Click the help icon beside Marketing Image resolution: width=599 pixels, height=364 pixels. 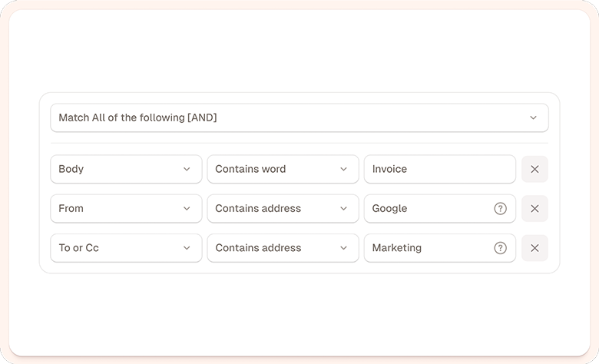(500, 248)
